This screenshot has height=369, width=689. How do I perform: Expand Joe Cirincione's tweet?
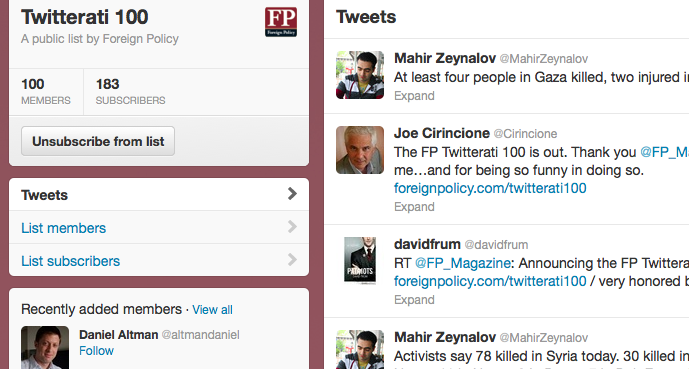click(414, 207)
